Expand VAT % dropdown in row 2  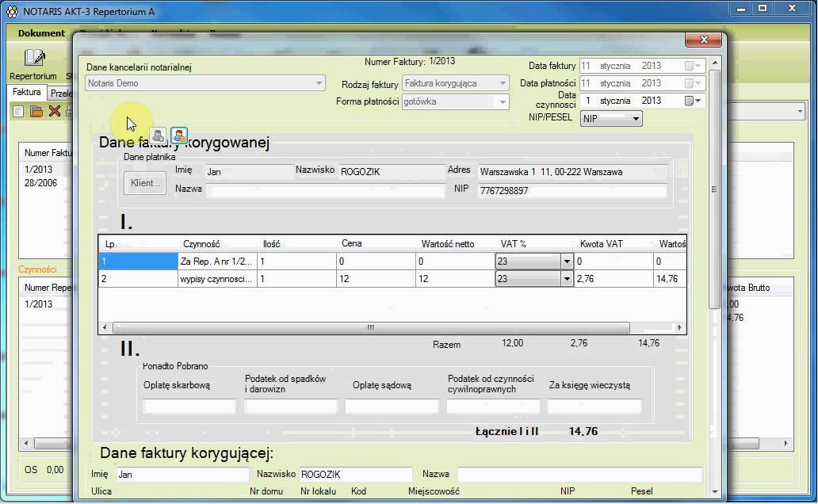click(567, 279)
